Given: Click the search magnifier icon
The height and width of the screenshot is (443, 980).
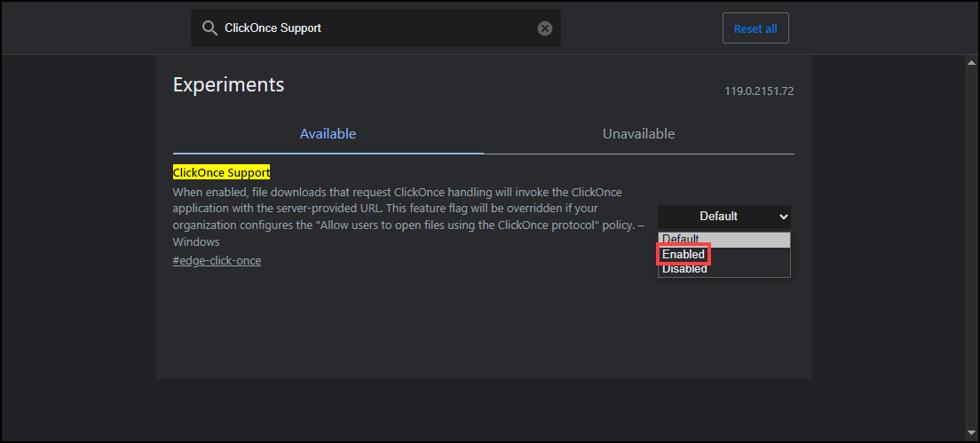Looking at the screenshot, I should coord(209,28).
